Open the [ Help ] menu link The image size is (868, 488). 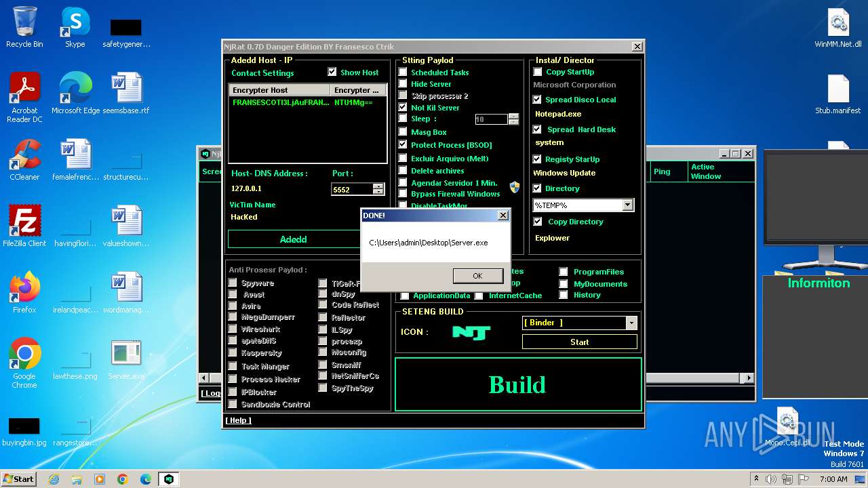(238, 420)
